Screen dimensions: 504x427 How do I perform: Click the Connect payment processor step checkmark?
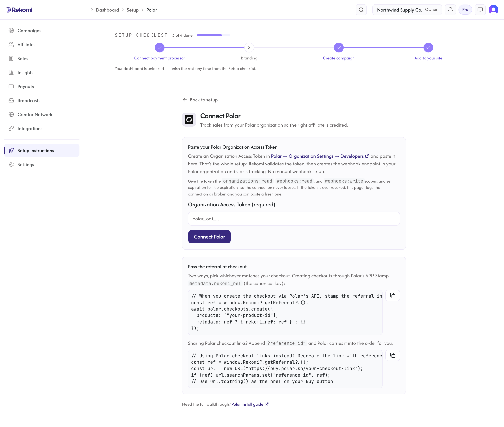point(159,47)
